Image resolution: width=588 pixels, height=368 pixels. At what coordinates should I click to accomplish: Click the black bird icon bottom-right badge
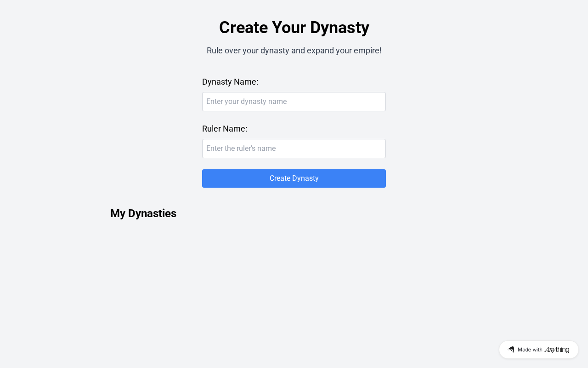pos(511,350)
